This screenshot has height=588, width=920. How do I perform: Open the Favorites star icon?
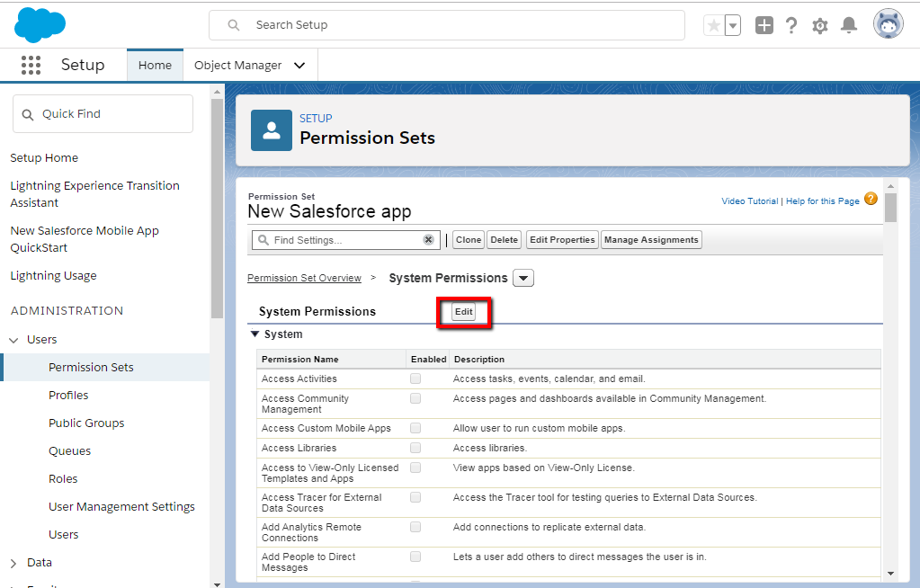(713, 24)
